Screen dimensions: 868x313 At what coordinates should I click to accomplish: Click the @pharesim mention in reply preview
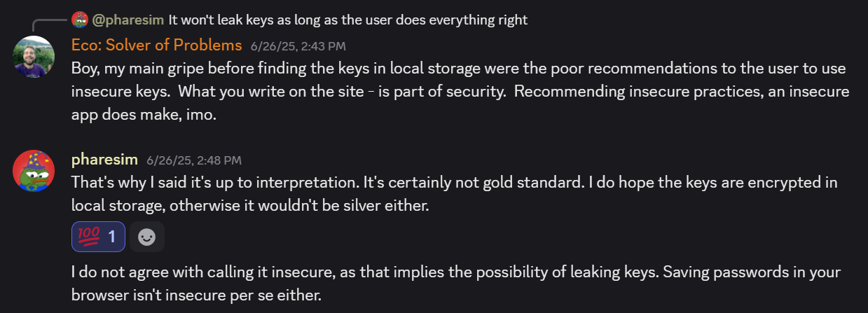pos(128,20)
